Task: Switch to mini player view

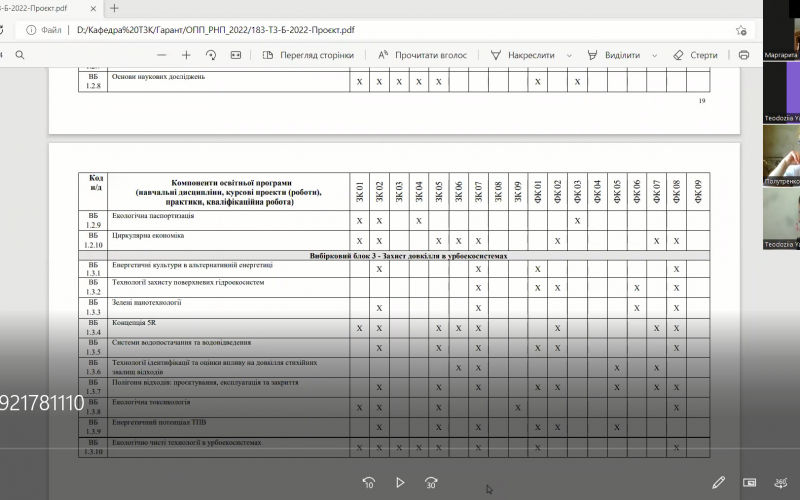Action: pyautogui.click(x=749, y=482)
